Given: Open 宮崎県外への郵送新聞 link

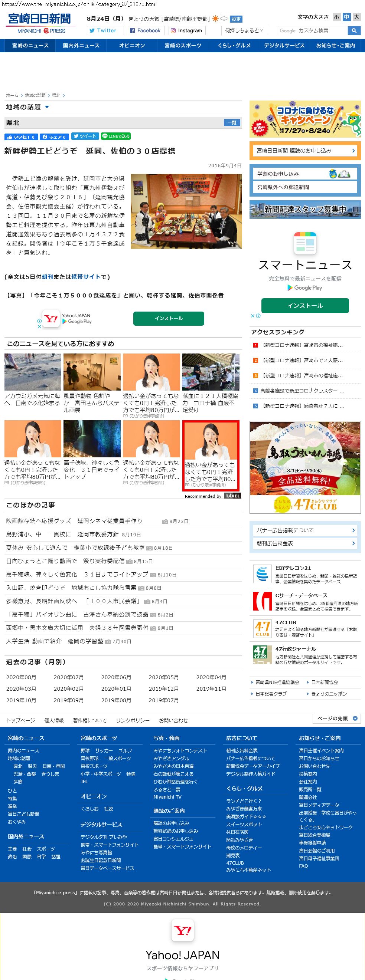Looking at the screenshot, I should (305, 187).
